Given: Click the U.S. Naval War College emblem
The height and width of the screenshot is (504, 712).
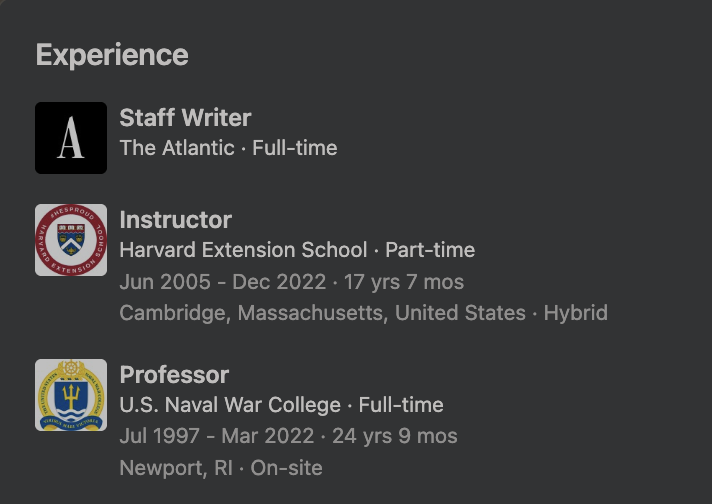Looking at the screenshot, I should [x=71, y=395].
